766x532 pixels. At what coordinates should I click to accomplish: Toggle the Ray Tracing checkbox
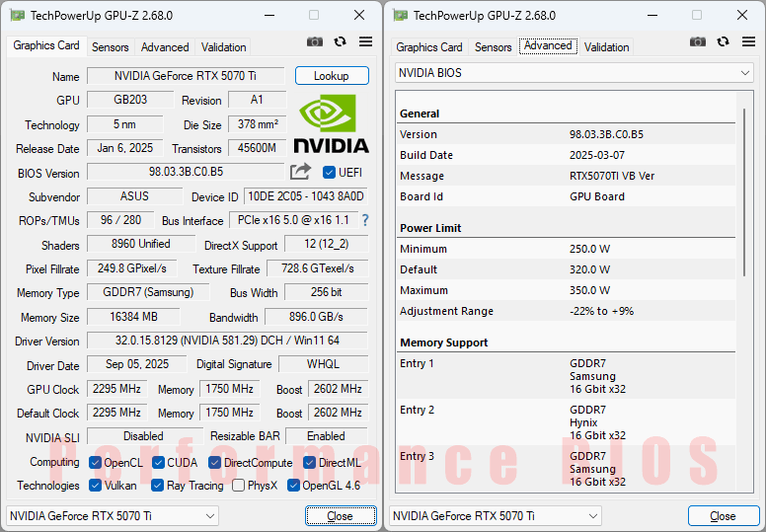pyautogui.click(x=157, y=485)
